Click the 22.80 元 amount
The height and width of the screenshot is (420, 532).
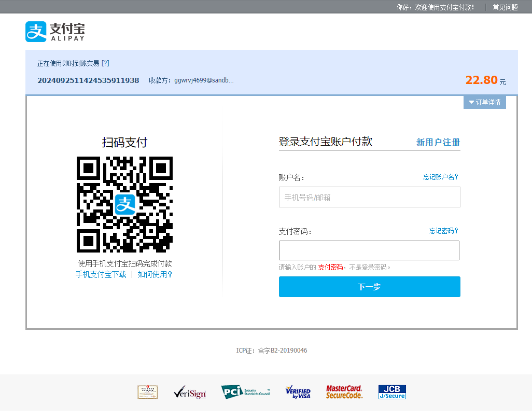[x=485, y=80]
